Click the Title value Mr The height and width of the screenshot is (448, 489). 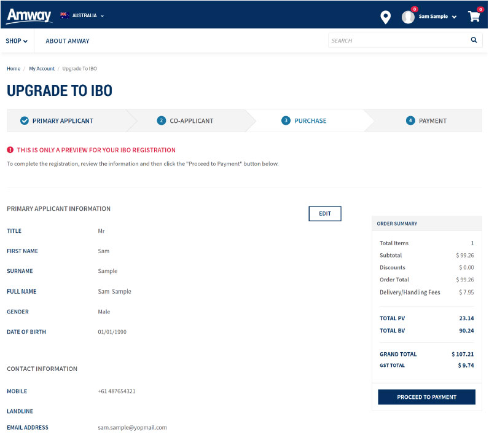tap(101, 231)
